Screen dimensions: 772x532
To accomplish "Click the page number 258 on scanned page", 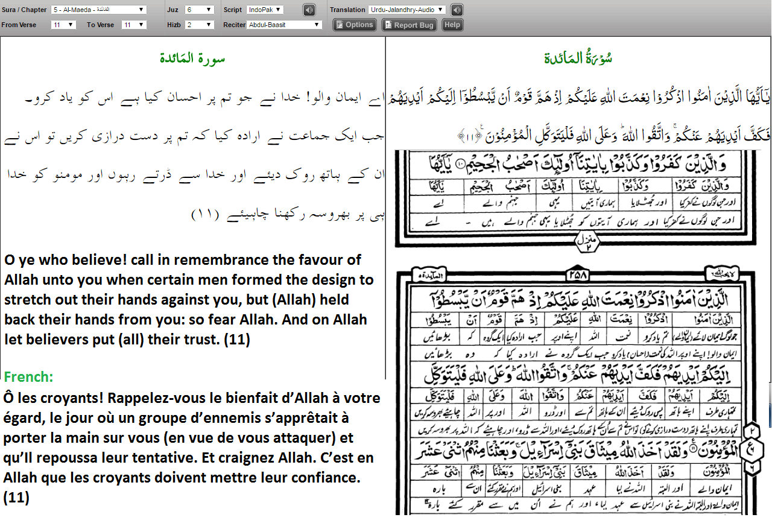I will pyautogui.click(x=578, y=276).
